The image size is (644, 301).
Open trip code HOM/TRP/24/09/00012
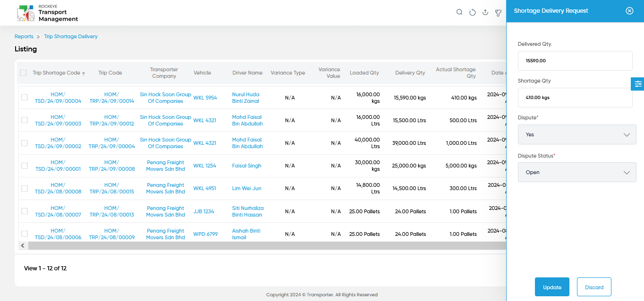(112, 120)
